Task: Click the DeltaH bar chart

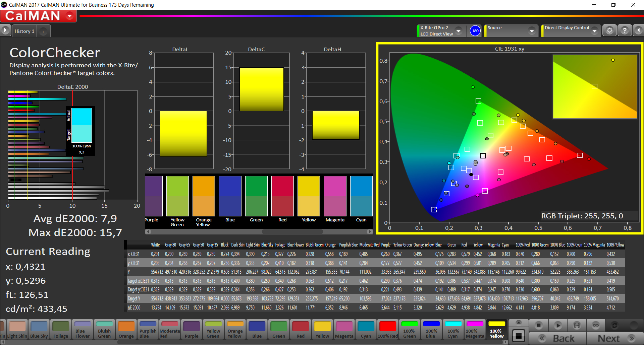Action: click(336, 111)
